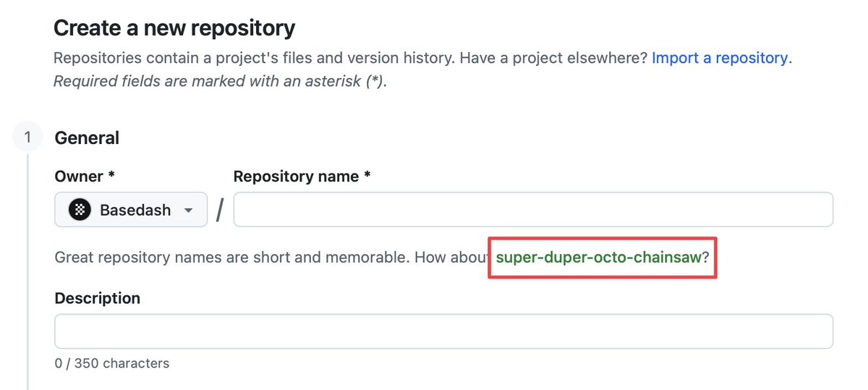Screen dimensions: 868x390
Task: Open the Import a repository link
Action: (720, 58)
